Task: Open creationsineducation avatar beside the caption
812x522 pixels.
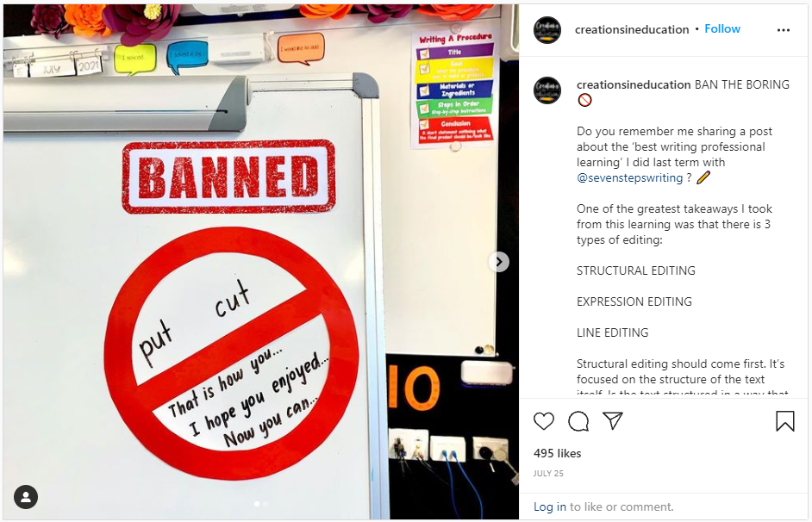Action: (x=547, y=90)
